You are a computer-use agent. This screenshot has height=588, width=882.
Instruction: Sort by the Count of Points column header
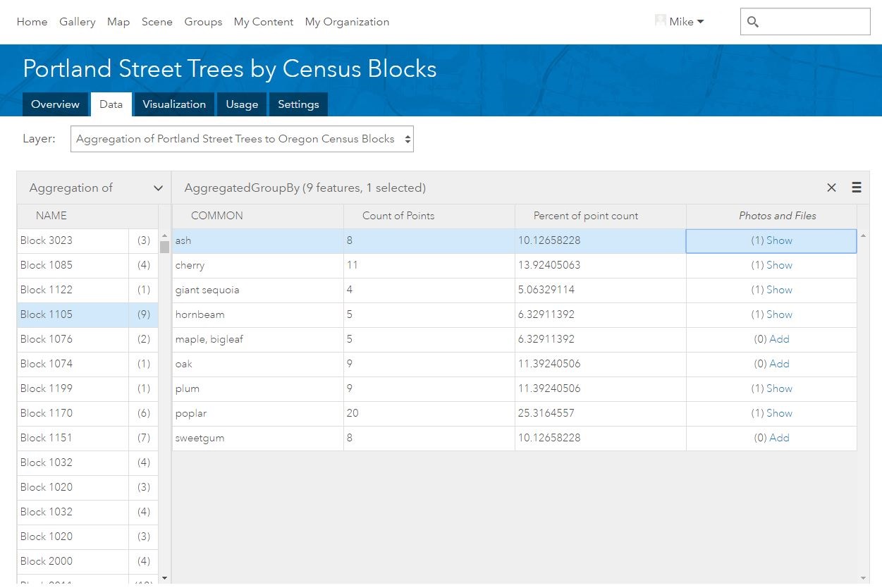398,216
